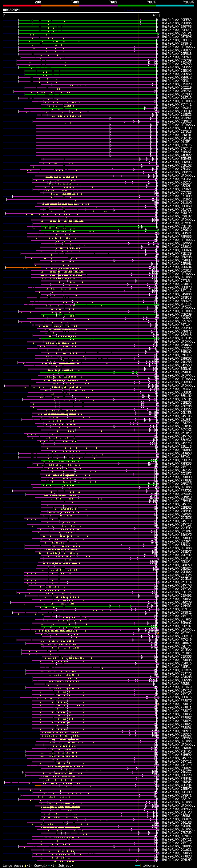The image size is (197, 868).
Task: Click label UniRef100_Q41719
Action: coord(177,765)
